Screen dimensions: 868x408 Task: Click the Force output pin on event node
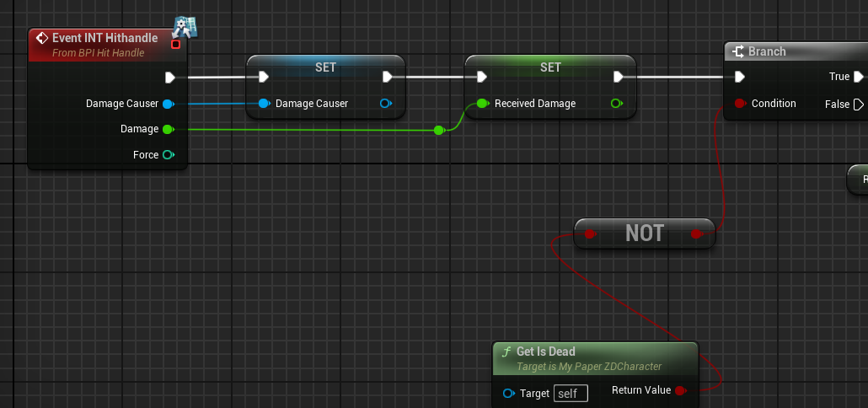pos(169,155)
